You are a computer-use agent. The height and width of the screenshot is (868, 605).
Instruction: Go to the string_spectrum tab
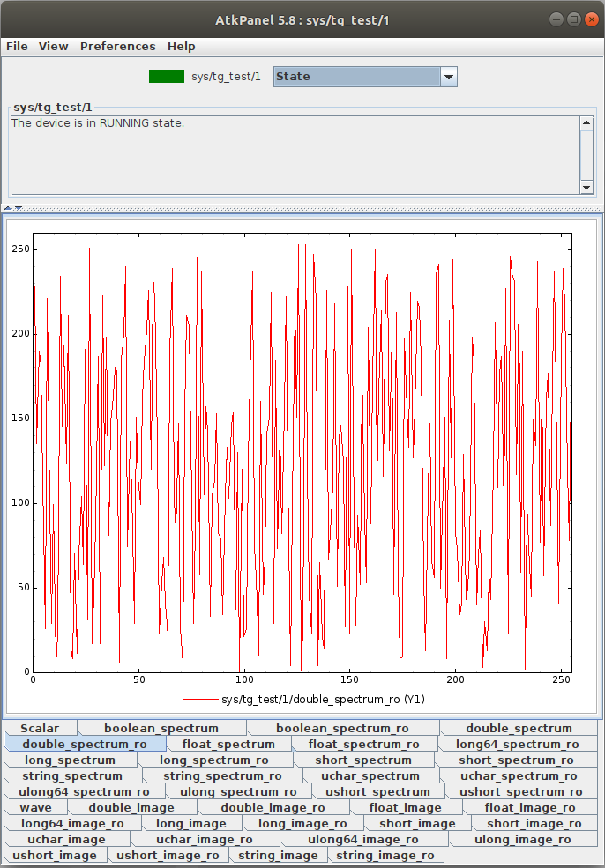click(72, 776)
